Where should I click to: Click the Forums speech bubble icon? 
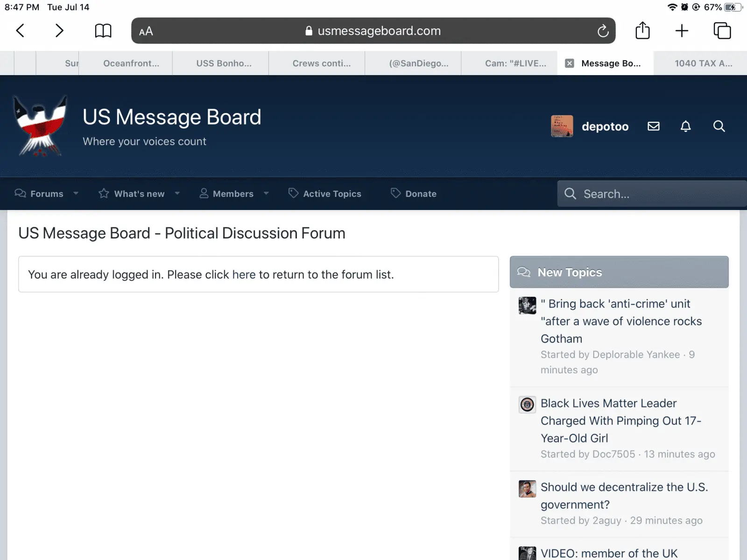tap(20, 193)
